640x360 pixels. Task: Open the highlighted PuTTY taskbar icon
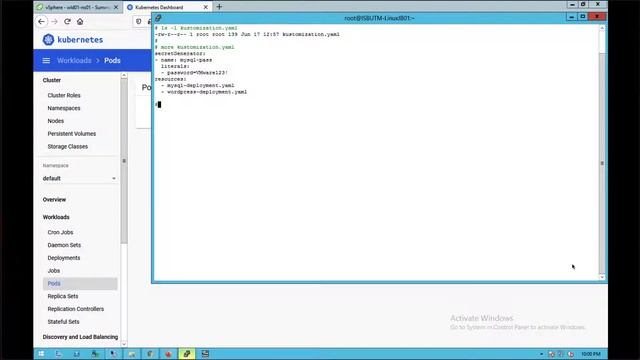click(x=187, y=354)
